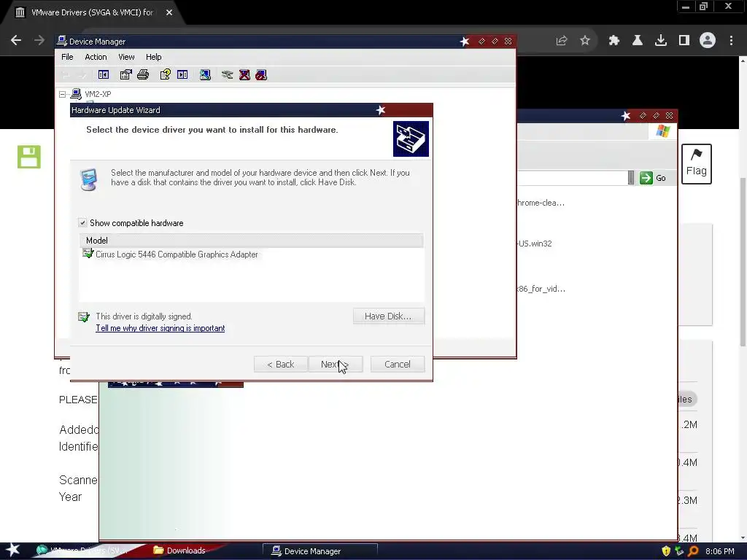This screenshot has height=560, width=747.
Task: Open the View menu in Device Manager
Action: click(126, 57)
